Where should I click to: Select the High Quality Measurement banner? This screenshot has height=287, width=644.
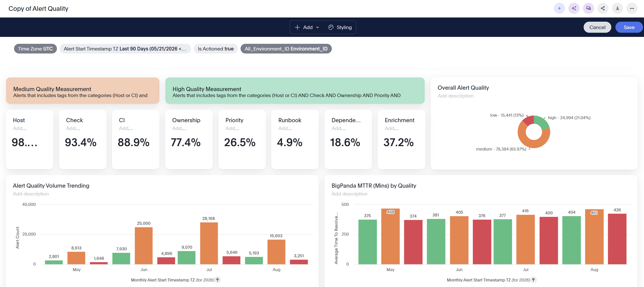(295, 91)
